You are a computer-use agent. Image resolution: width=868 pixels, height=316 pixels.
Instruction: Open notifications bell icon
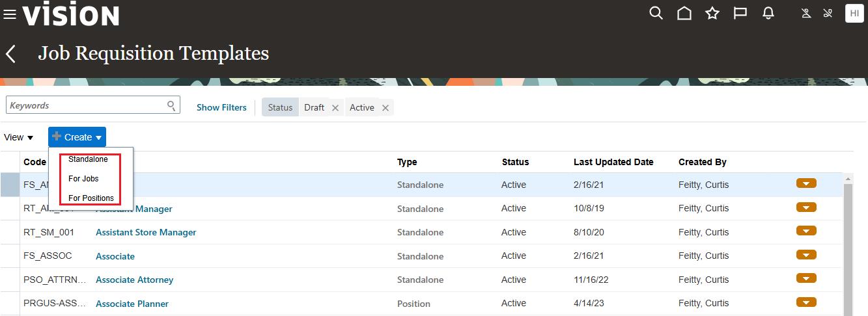tap(768, 14)
